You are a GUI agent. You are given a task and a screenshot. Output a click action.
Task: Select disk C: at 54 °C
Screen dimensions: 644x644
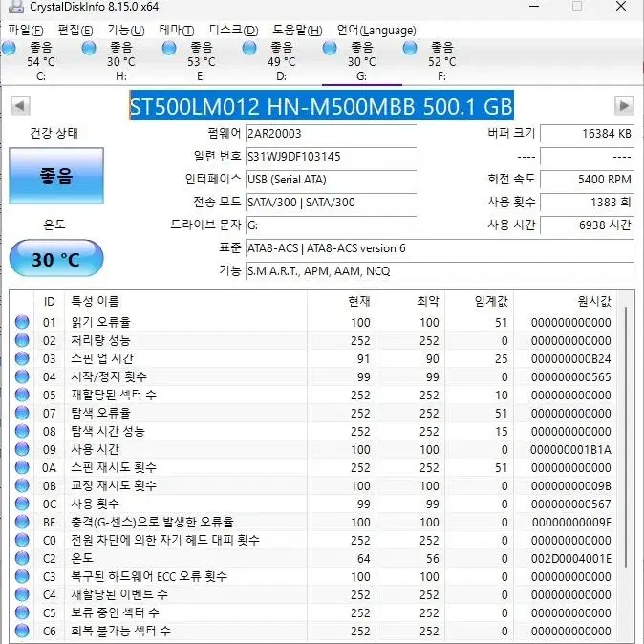click(40, 61)
